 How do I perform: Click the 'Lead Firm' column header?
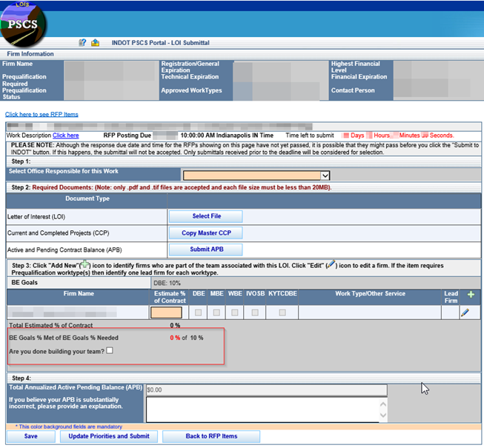pyautogui.click(x=451, y=297)
